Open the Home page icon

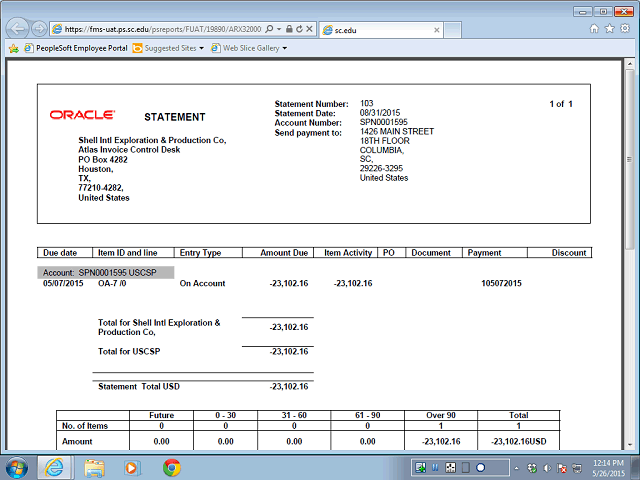click(596, 29)
